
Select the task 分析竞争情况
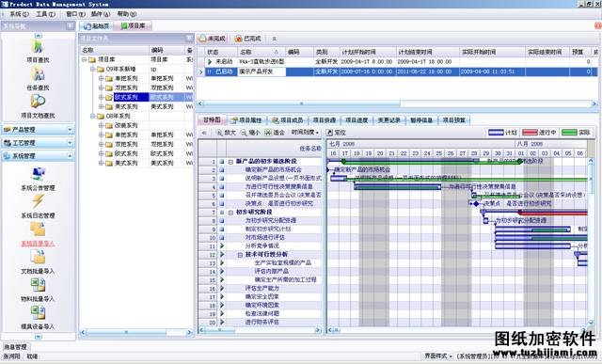tap(262, 246)
